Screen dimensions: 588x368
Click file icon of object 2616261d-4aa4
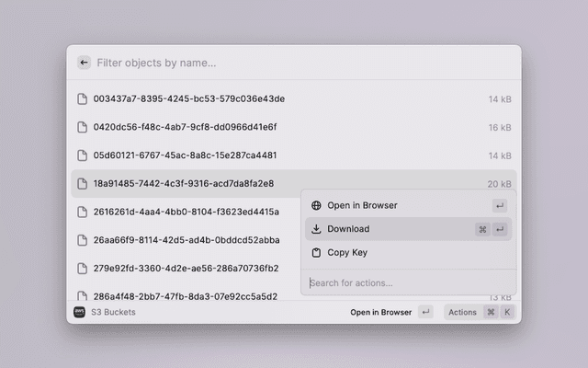[x=82, y=212]
